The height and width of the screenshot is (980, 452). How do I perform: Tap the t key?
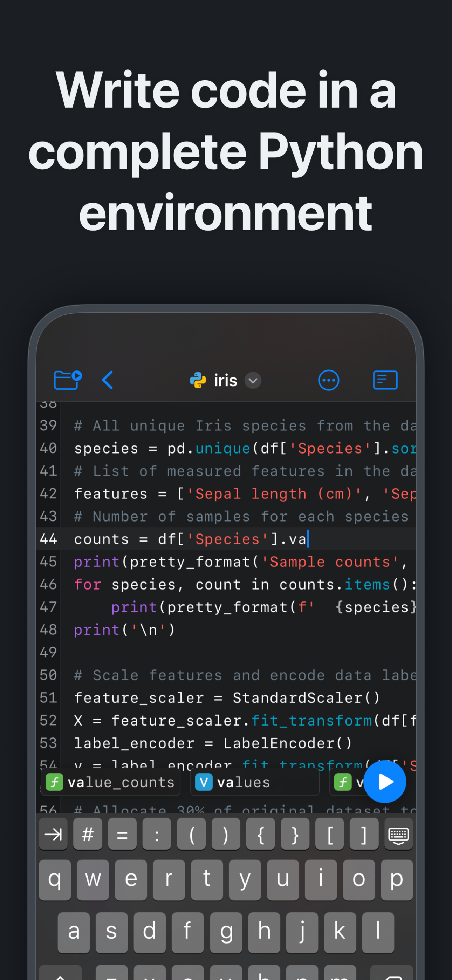(207, 880)
